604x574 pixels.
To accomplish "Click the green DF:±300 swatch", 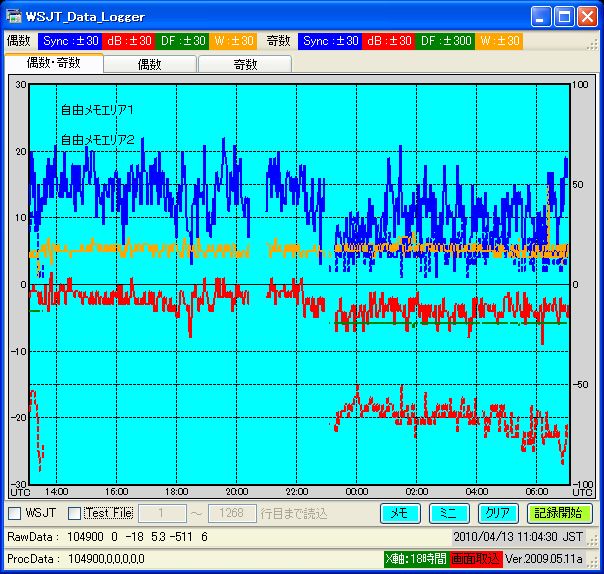I will tap(445, 41).
